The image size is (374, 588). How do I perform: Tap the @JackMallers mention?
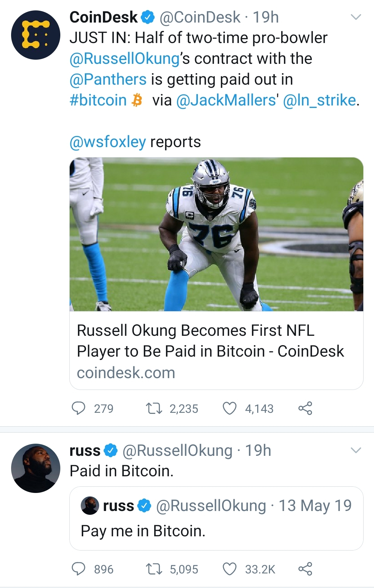226,100
